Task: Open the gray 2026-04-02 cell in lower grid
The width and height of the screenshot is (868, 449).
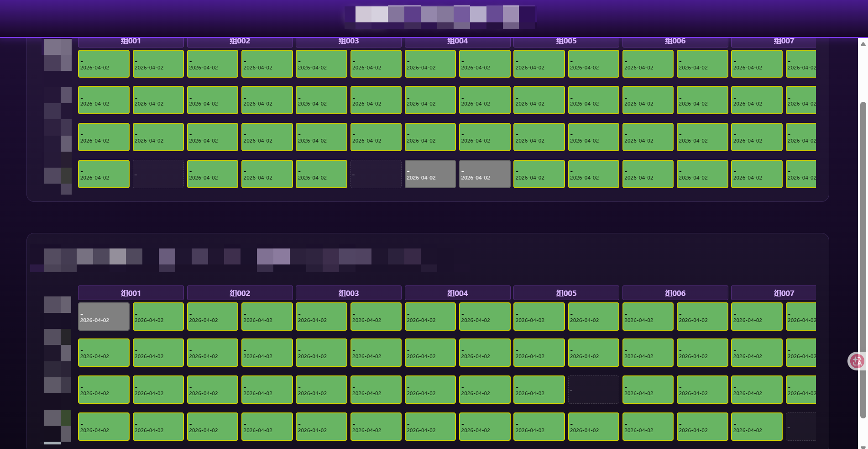Action: click(x=104, y=317)
